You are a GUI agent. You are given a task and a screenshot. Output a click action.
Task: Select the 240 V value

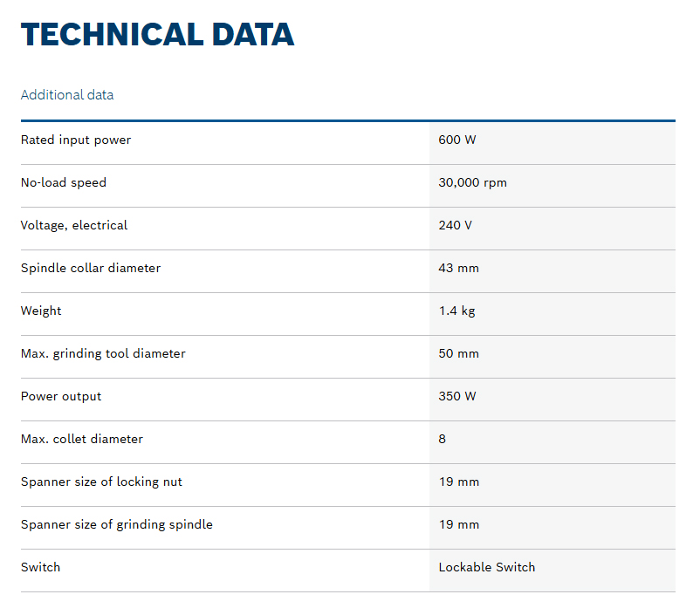(455, 225)
